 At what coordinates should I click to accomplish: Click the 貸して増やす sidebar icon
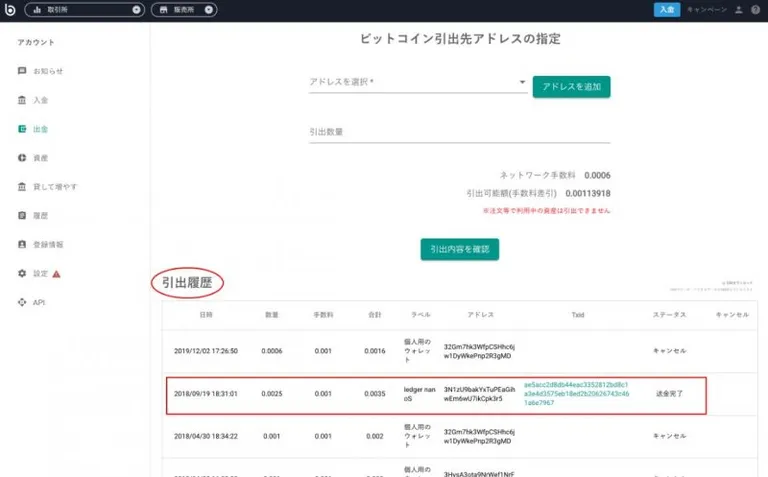[x=22, y=187]
